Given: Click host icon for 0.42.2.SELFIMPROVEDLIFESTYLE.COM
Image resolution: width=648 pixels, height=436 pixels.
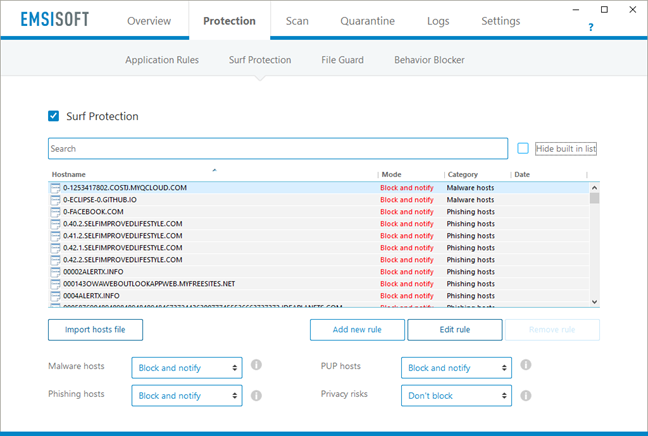Looking at the screenshot, I should click(x=55, y=260).
